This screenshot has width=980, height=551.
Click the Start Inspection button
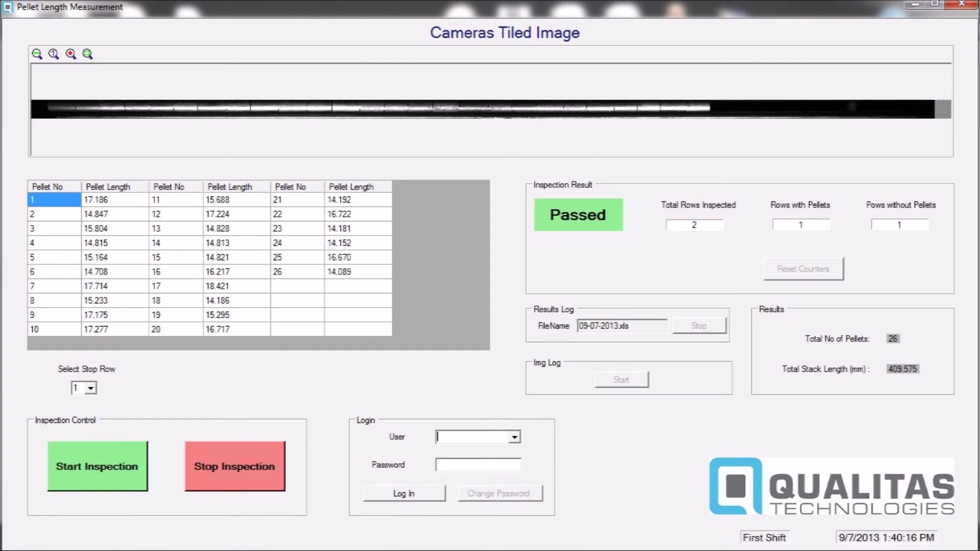pos(97,466)
